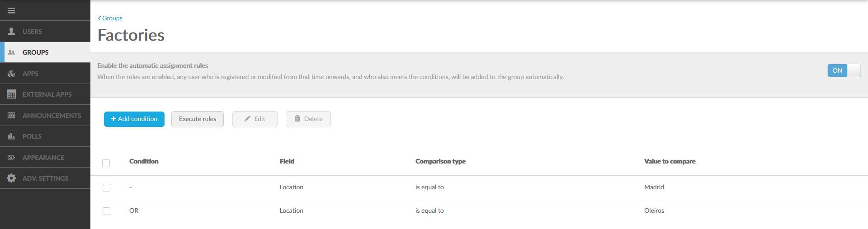Click the Add condition button
Screen dimensions: 868x229
pos(134,119)
